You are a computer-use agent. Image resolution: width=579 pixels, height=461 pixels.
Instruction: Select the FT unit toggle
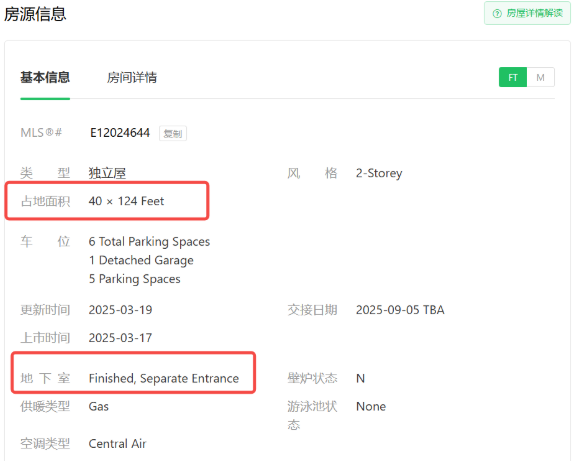coord(513,77)
